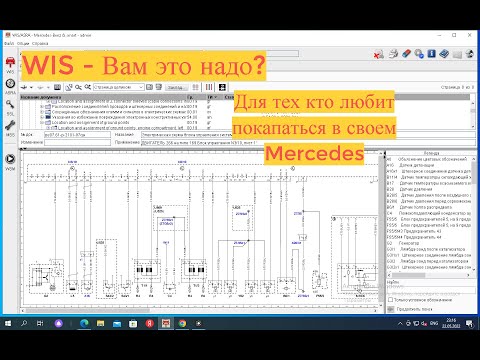Open Yandex browser from taskbar
The image size is (480, 360).
[x=149, y=323]
